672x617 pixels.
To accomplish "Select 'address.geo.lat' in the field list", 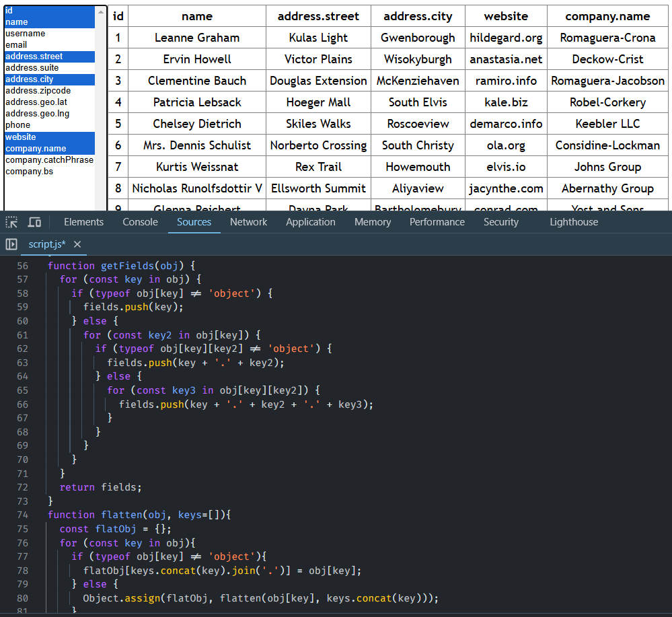I will tap(50, 102).
